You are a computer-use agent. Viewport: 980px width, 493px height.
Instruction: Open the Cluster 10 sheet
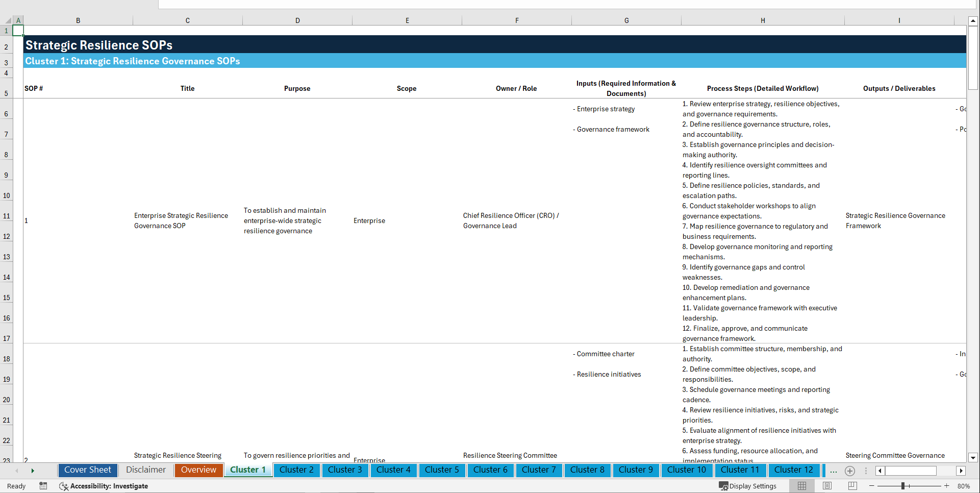pos(687,470)
